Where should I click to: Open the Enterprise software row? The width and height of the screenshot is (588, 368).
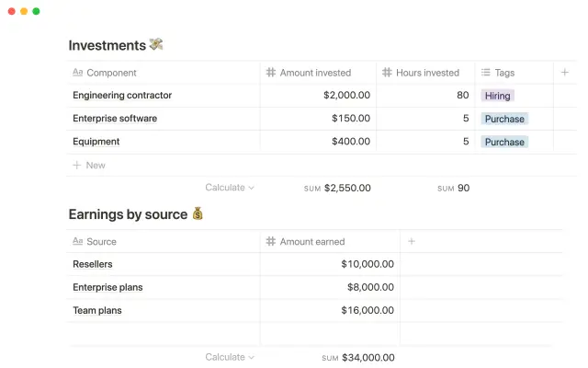coord(115,119)
